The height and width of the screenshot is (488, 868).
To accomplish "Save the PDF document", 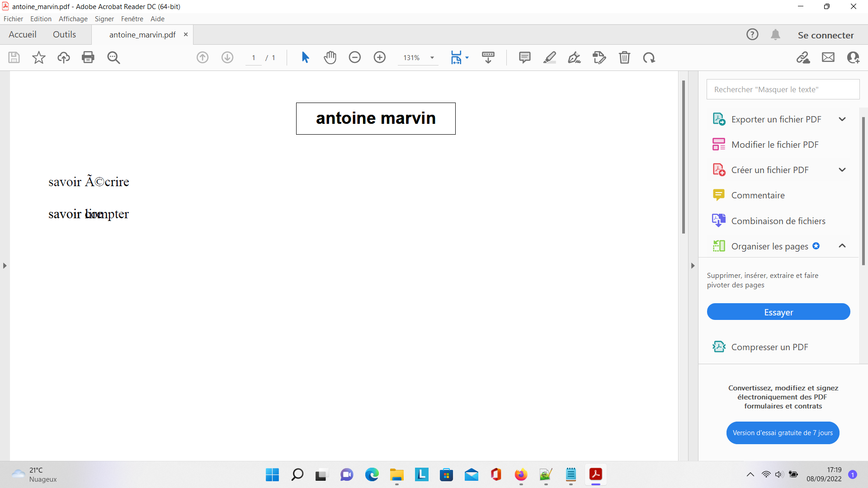I will pyautogui.click(x=14, y=57).
